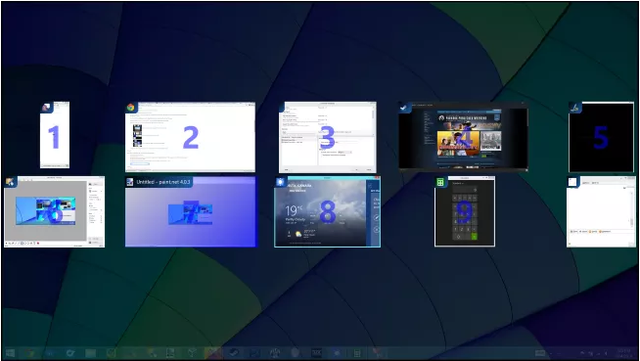The width and height of the screenshot is (640, 361).
Task: Click the paint.net icon beside the Untitled title
Action: click(x=130, y=182)
